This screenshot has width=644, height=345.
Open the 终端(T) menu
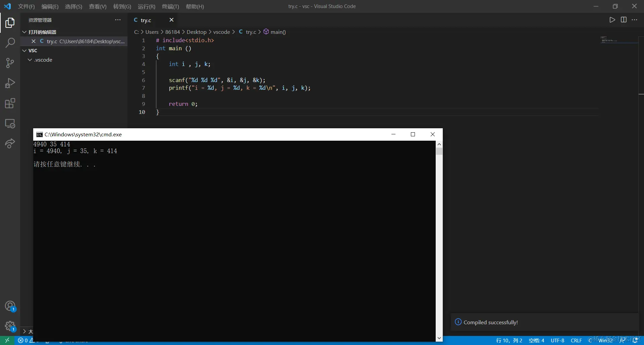coord(170,6)
